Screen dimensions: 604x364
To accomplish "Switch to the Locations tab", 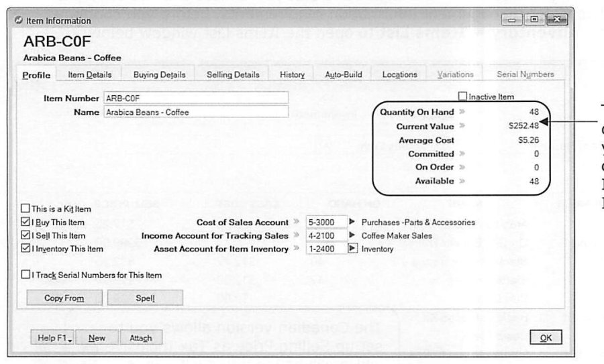I will point(399,74).
